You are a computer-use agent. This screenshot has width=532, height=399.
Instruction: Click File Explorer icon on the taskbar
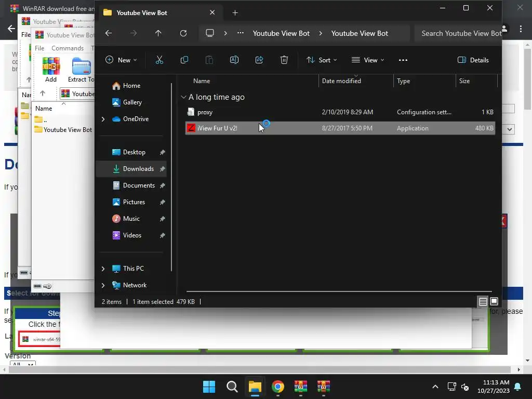point(255,387)
